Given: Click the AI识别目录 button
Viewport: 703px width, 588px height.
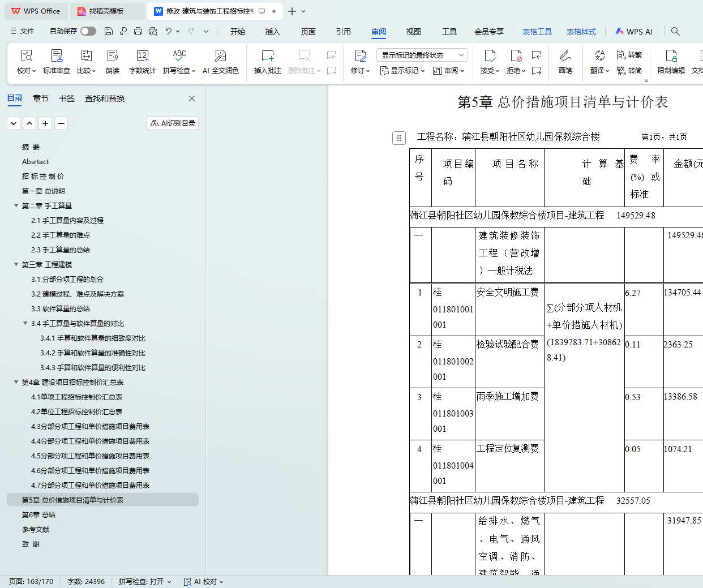Looking at the screenshot, I should point(173,123).
